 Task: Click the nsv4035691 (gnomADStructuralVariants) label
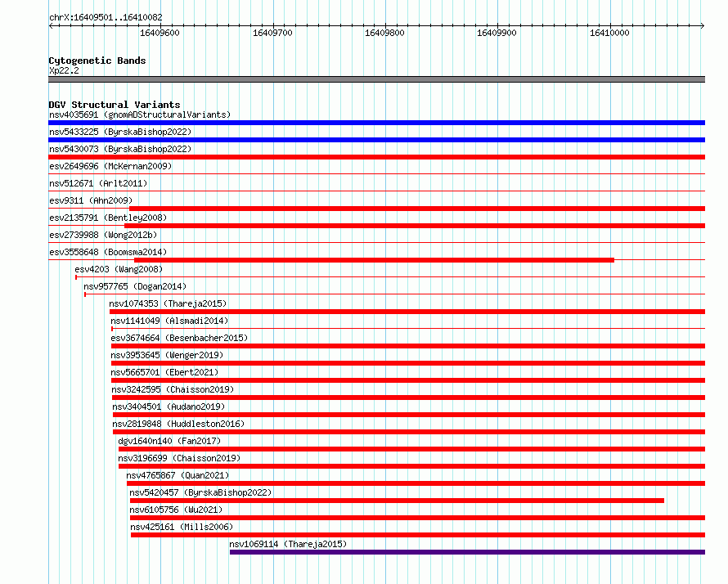point(140,115)
